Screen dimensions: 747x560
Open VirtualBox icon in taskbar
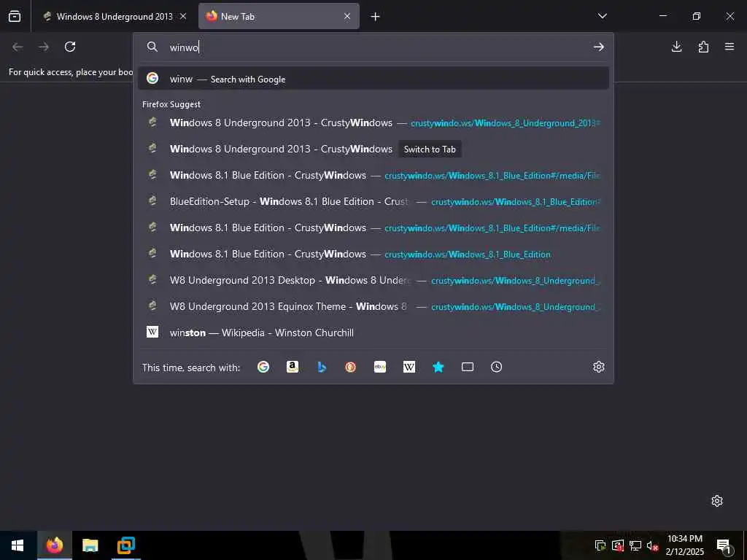125,545
